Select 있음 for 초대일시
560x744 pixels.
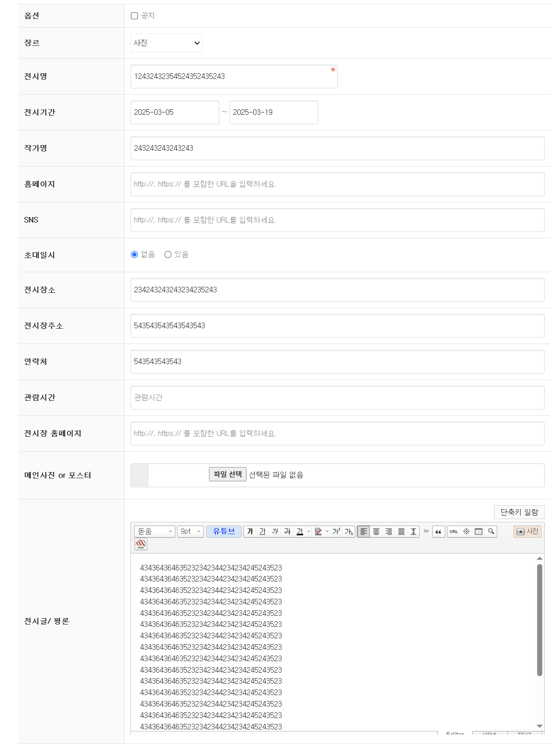pyautogui.click(x=168, y=254)
